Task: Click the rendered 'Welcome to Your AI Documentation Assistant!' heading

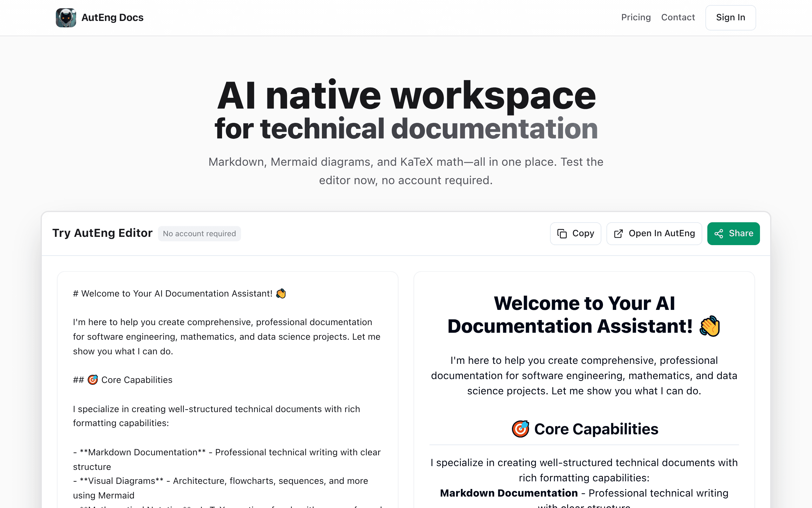Action: (584, 315)
